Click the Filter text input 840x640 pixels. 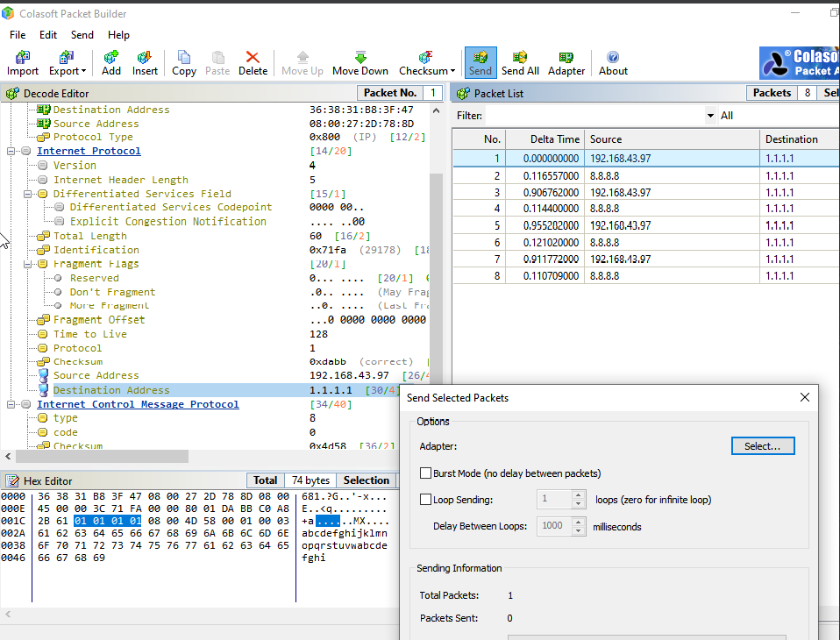click(594, 116)
